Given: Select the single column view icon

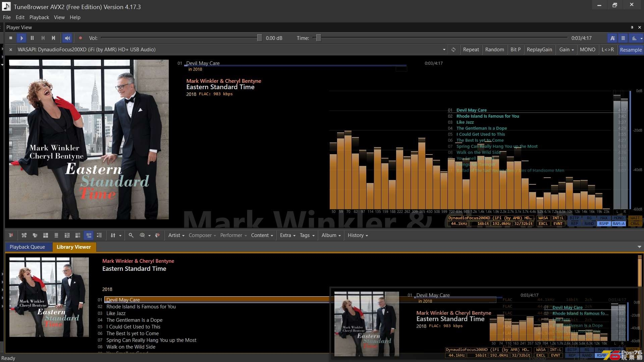Looking at the screenshot, I should click(x=56, y=235).
